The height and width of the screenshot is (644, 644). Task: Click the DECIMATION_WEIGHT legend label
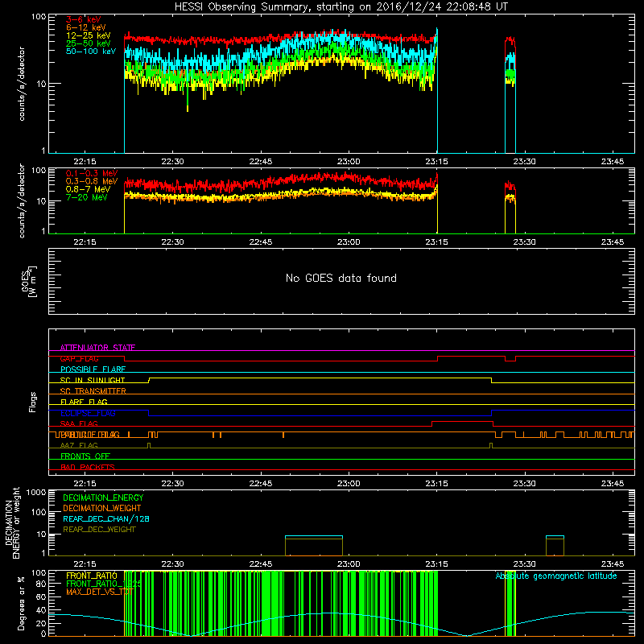pyautogui.click(x=102, y=508)
